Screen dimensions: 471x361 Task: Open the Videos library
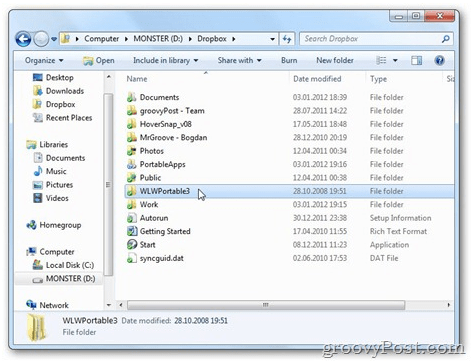(51, 198)
